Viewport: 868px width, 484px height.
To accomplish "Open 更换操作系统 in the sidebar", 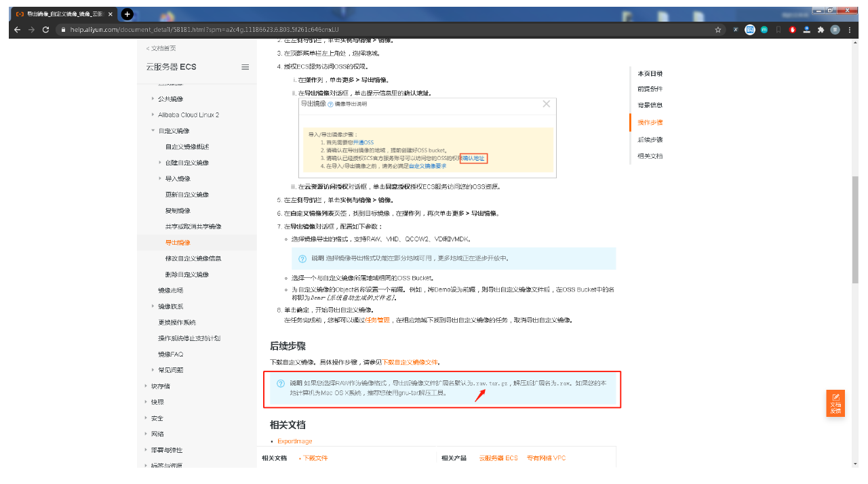I will tap(177, 322).
